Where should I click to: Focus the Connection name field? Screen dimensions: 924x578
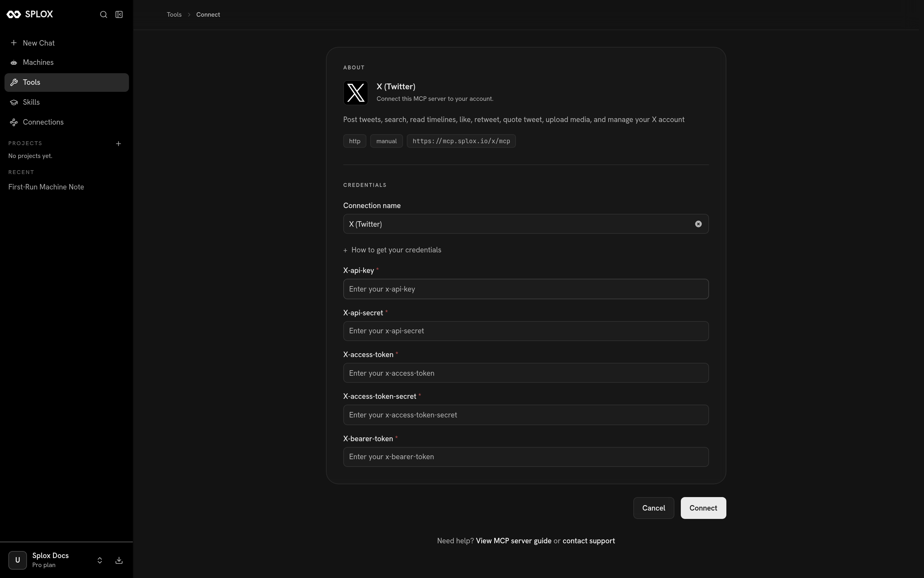[526, 224]
